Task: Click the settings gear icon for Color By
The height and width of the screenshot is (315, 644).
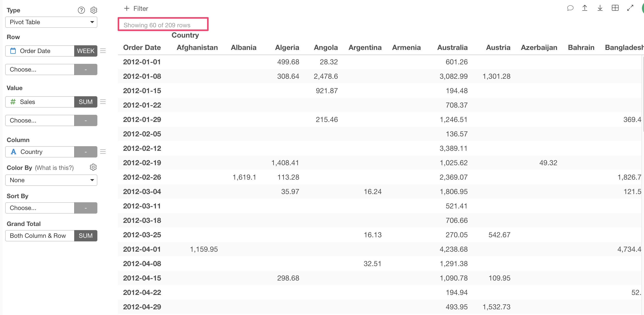Action: pos(94,167)
